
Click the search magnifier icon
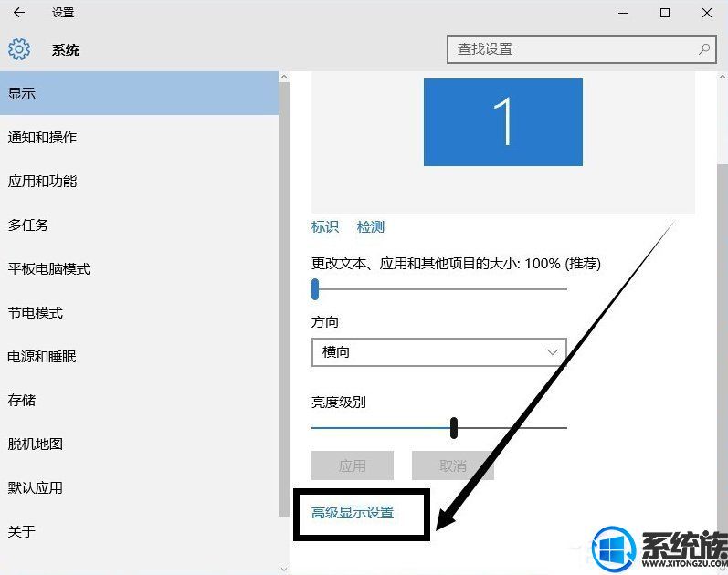coord(704,48)
